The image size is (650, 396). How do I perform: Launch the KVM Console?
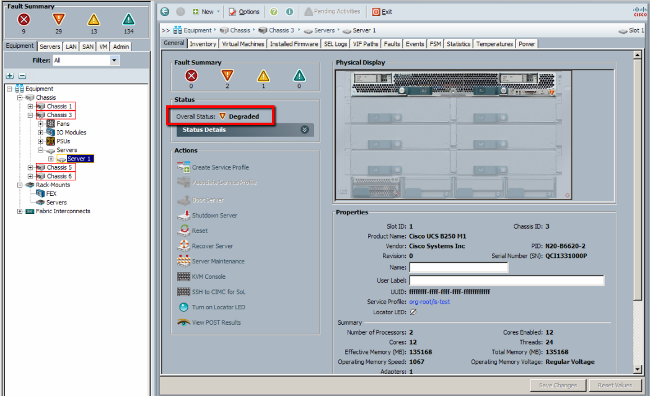click(201, 277)
